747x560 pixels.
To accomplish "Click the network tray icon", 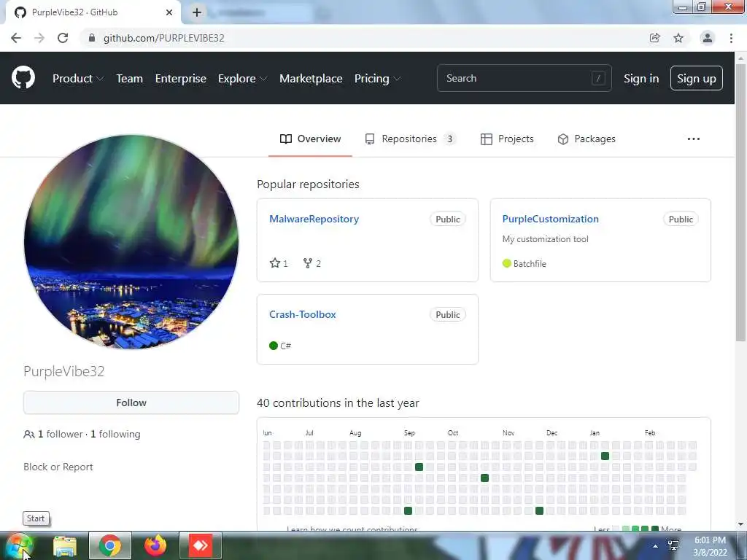I will (673, 545).
